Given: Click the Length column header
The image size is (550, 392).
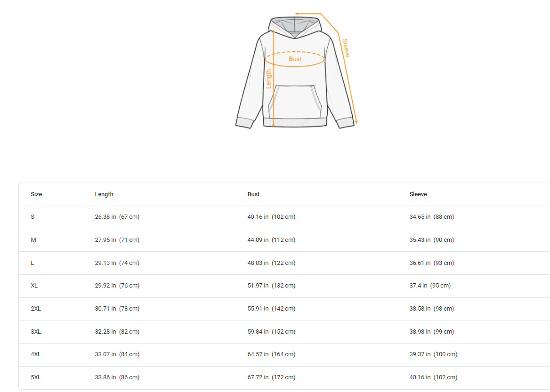Looking at the screenshot, I should 104,194.
